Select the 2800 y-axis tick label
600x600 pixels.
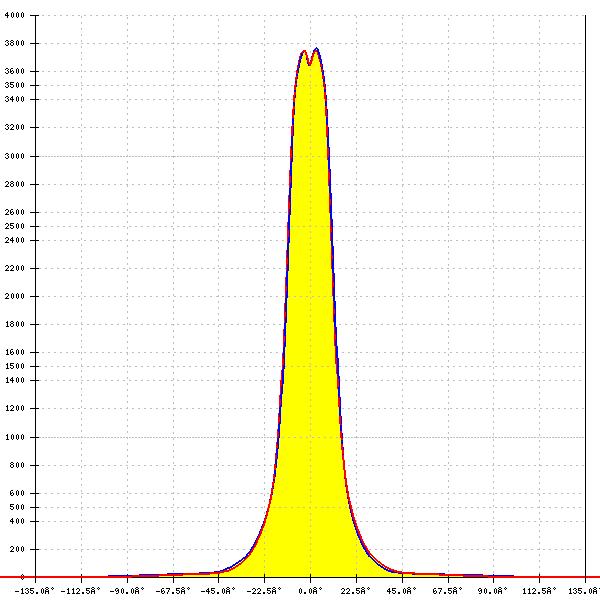tap(15, 184)
